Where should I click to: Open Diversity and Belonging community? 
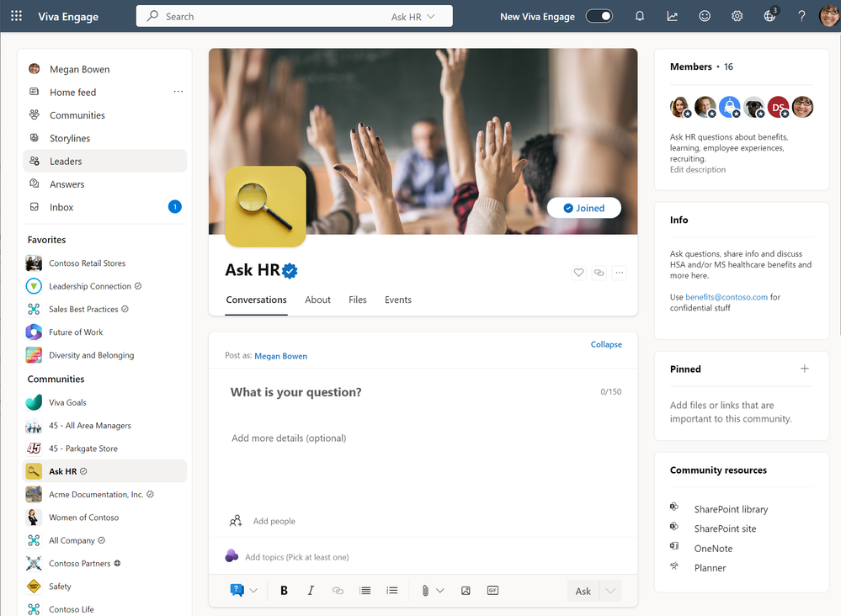105,355
